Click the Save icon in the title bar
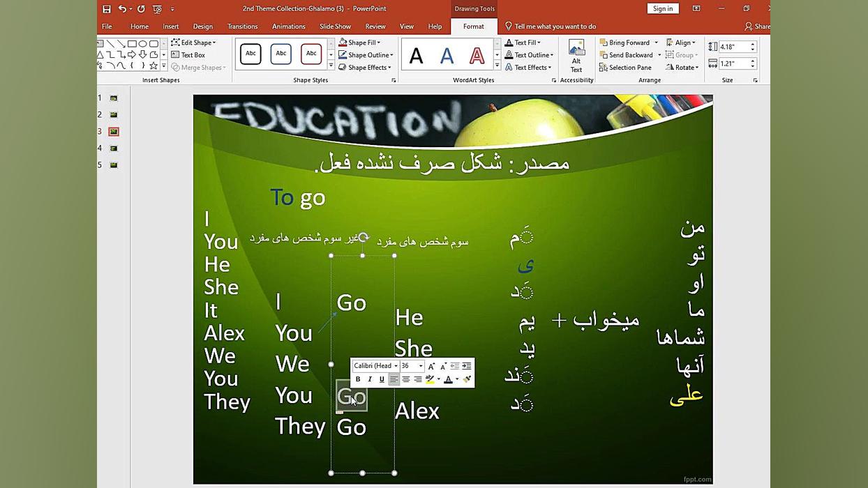 pyautogui.click(x=107, y=9)
